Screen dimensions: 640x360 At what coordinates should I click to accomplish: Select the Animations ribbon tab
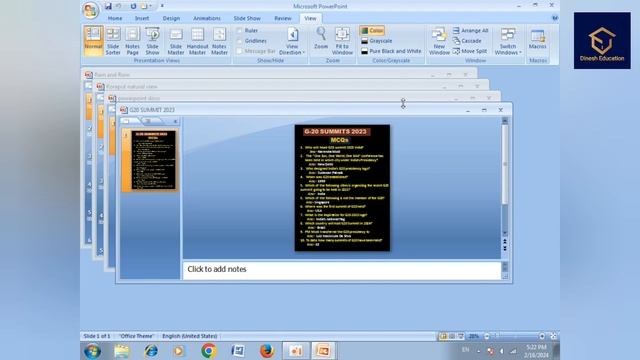(x=207, y=18)
